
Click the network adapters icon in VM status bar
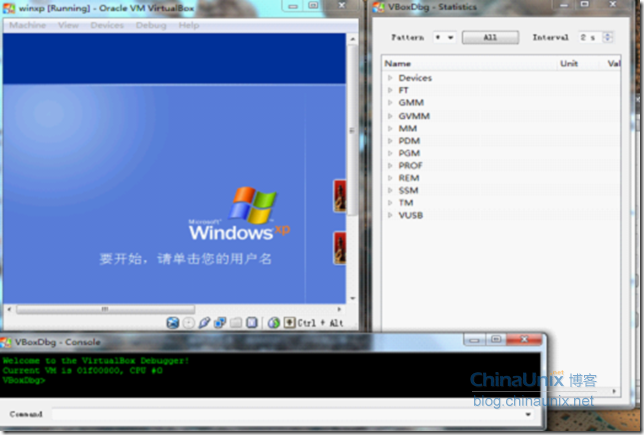[x=220, y=323]
